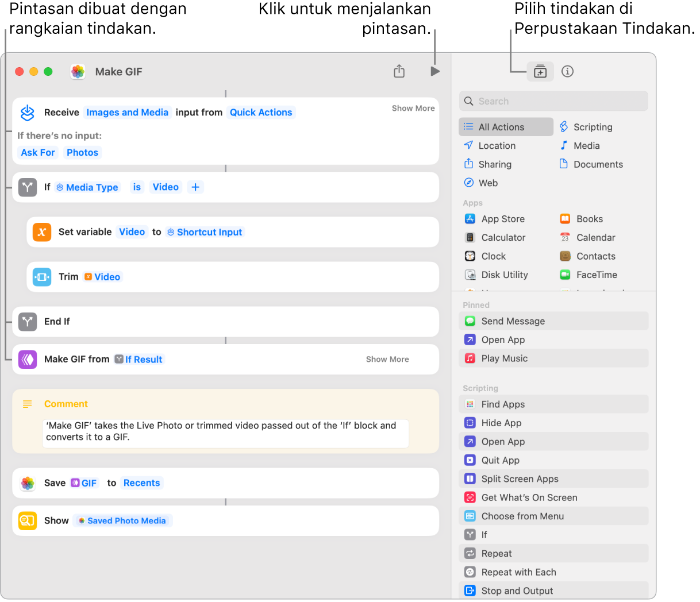Change Saved Photo Media token
Image resolution: width=700 pixels, height=602 pixels.
pyautogui.click(x=122, y=521)
